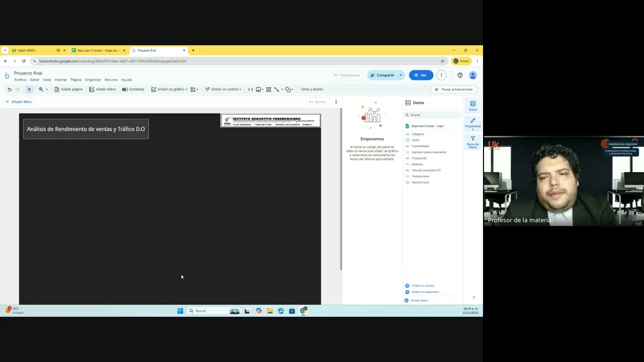The width and height of the screenshot is (644, 362).
Task: Go back in browser history
Action: tap(6, 61)
